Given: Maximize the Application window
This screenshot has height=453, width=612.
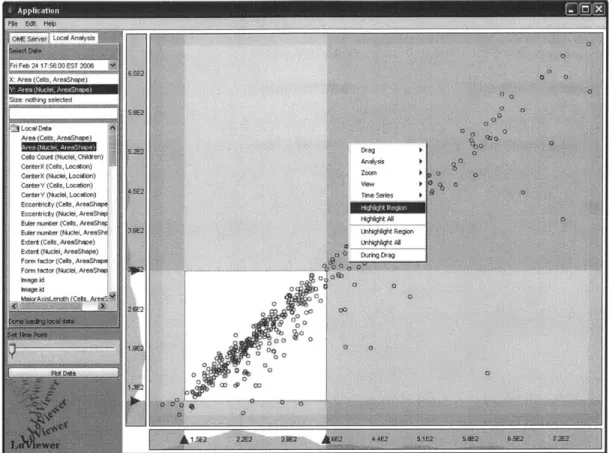Looking at the screenshot, I should (x=585, y=9).
